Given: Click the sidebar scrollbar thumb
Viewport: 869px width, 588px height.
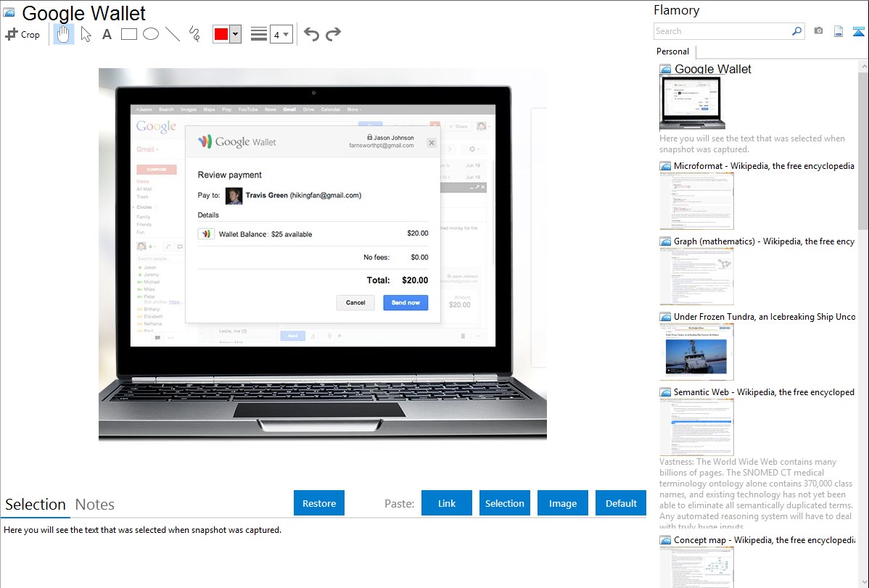Looking at the screenshot, I should [863, 151].
